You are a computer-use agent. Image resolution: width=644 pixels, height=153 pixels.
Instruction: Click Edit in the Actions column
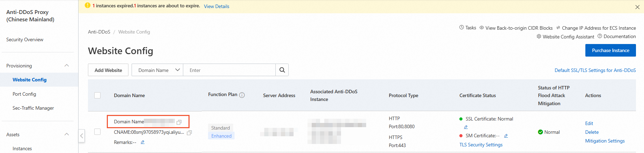[589, 123]
